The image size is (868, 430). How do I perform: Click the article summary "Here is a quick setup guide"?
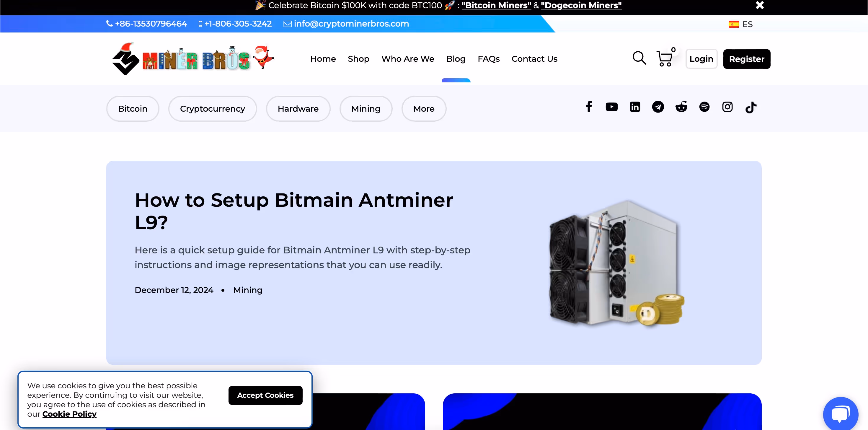tap(302, 258)
